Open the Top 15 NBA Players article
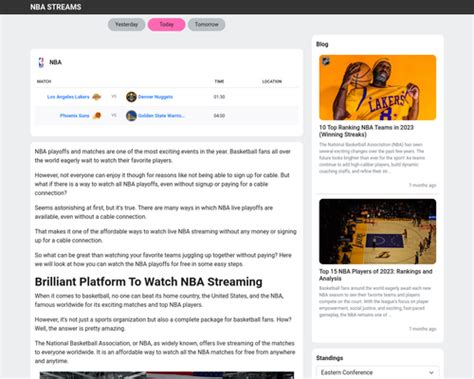 (x=376, y=275)
